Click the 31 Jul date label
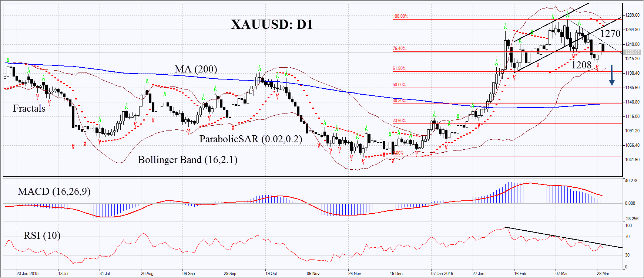 (x=105, y=274)
